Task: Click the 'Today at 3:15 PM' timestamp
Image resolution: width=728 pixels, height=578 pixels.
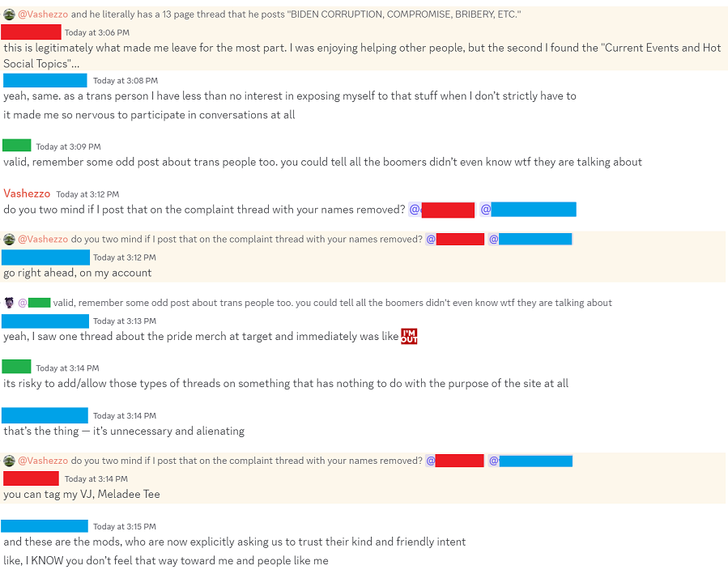Action: (125, 526)
